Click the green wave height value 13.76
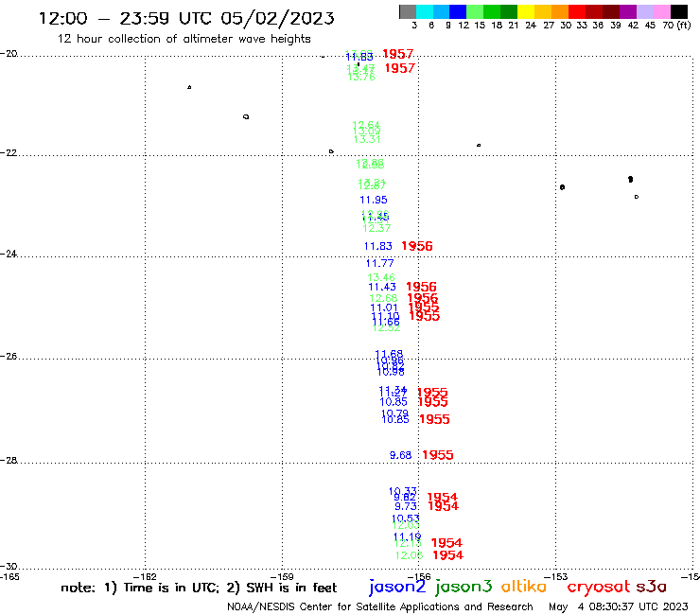The width and height of the screenshot is (700, 615). coord(361,78)
